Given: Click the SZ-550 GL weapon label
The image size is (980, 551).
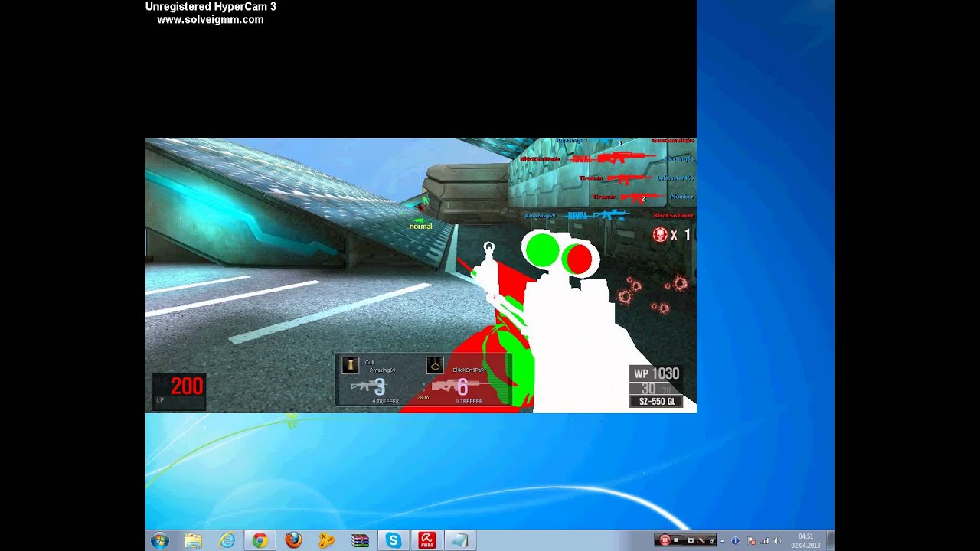Looking at the screenshot, I should point(656,402).
